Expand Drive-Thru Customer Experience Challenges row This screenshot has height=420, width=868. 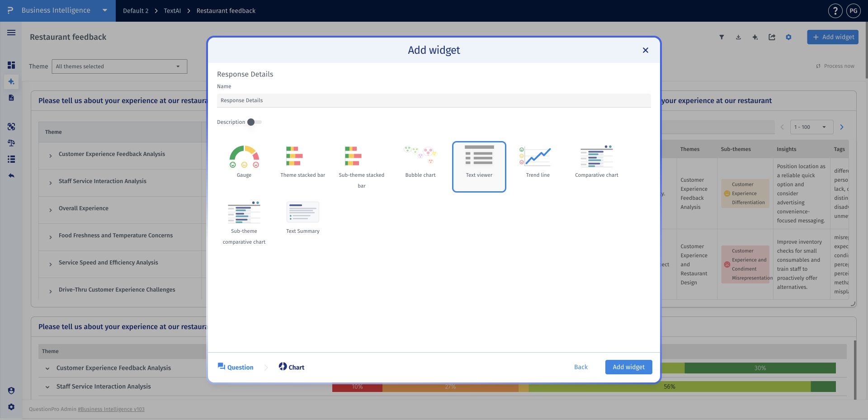click(x=50, y=291)
